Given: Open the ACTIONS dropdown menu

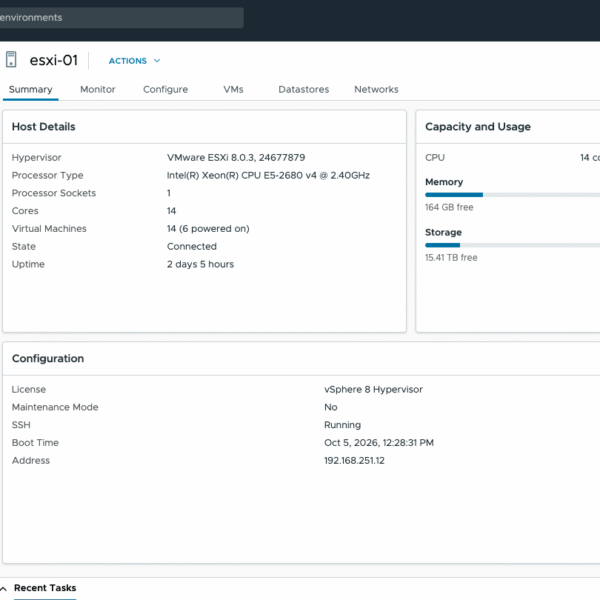Looking at the screenshot, I should click(x=134, y=61).
